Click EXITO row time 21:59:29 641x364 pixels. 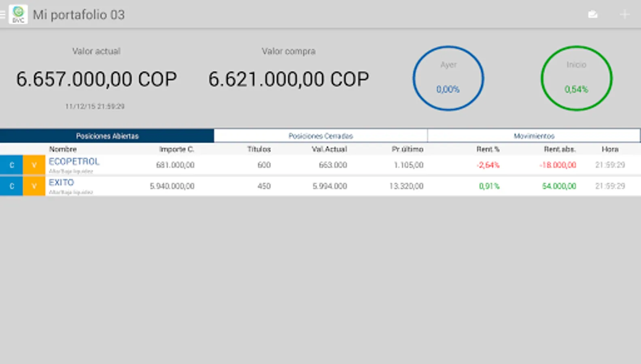(x=610, y=186)
